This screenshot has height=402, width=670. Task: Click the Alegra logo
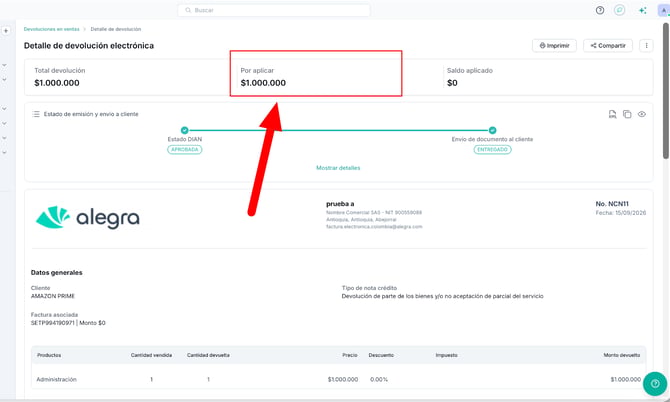88,217
